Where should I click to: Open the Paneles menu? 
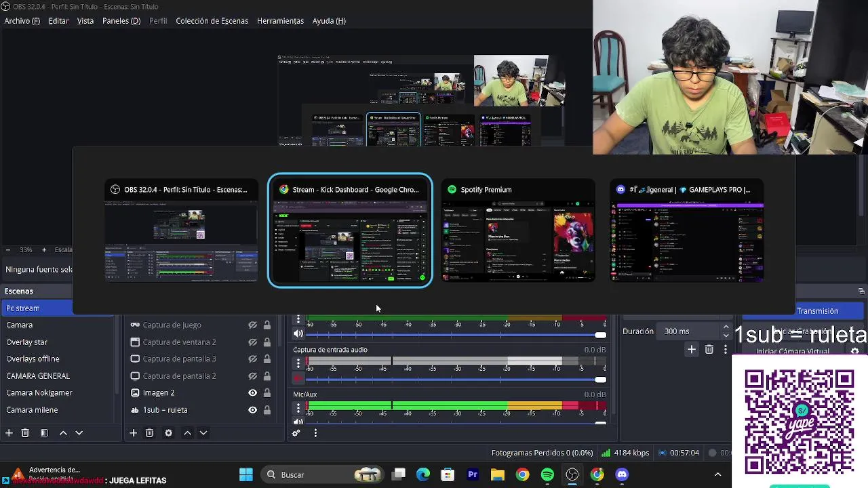121,21
